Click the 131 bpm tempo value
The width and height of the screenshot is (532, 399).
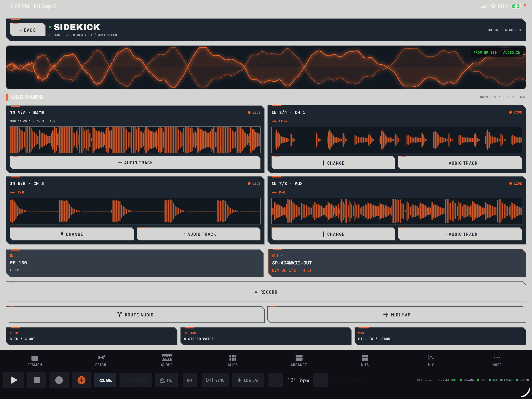point(298,380)
